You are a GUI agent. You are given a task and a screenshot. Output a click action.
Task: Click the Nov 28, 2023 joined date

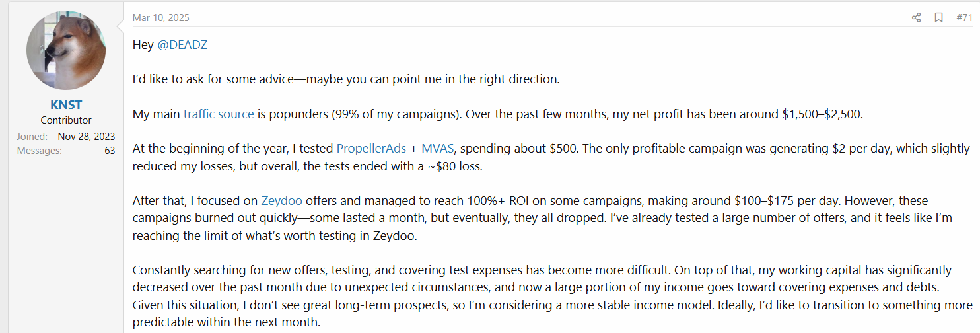(x=87, y=137)
